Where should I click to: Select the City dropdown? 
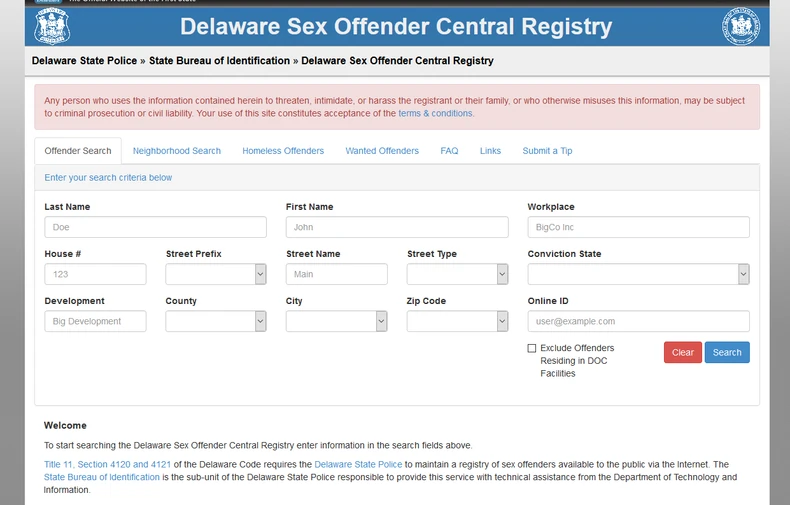(336, 321)
